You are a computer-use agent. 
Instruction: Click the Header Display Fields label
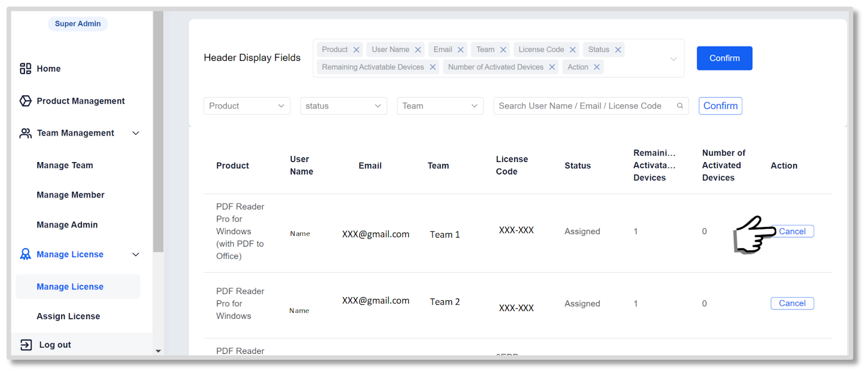coord(252,57)
